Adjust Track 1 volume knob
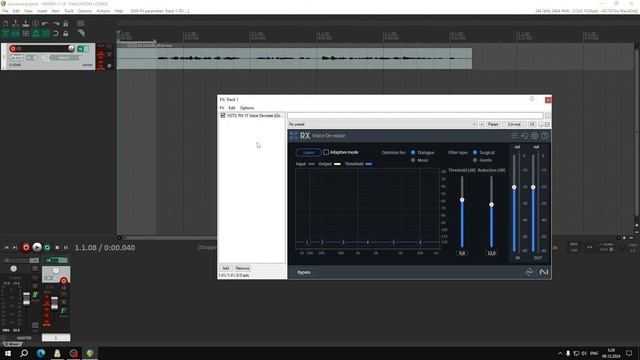This screenshot has height=360, width=640. [x=71, y=48]
